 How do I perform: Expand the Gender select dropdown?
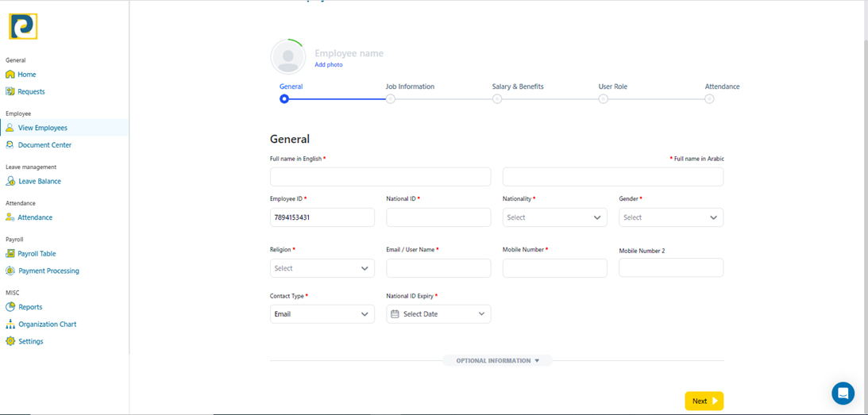click(670, 217)
